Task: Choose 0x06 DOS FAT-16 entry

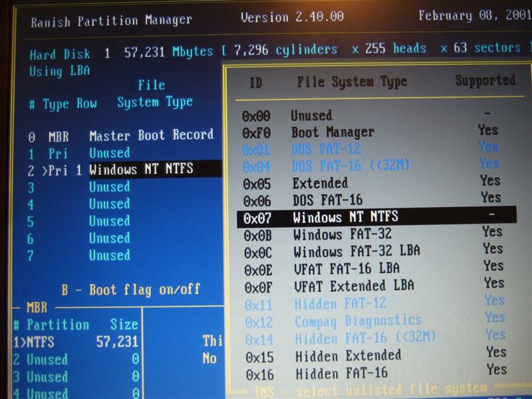Action: tap(372, 199)
